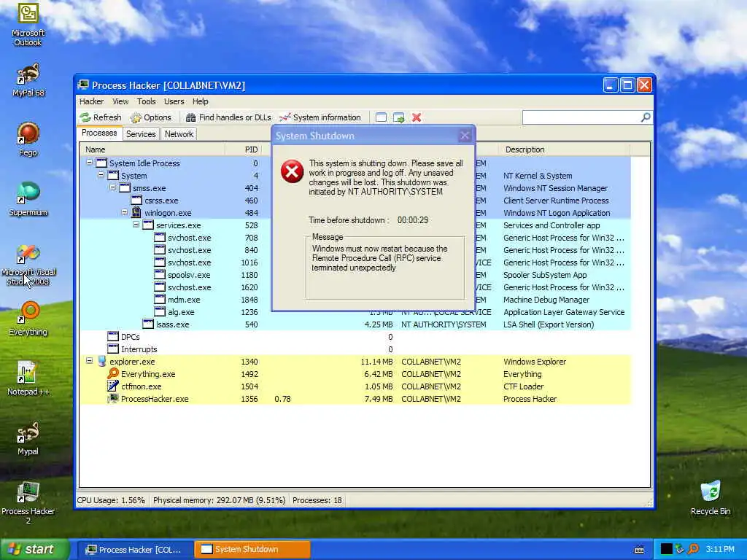Open the Users menu
The image size is (747, 560).
174,101
